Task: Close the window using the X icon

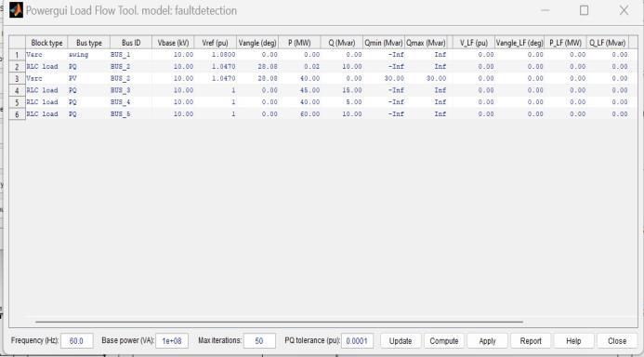Action: tap(624, 10)
